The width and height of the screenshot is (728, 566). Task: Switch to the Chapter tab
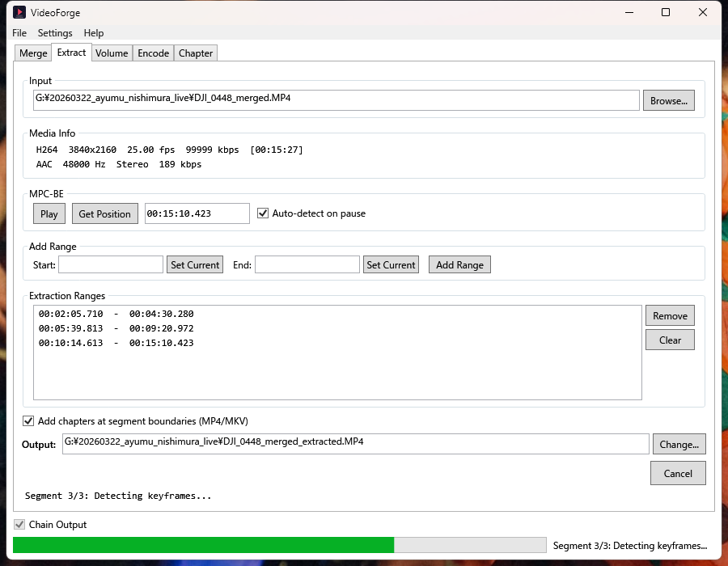coord(196,53)
